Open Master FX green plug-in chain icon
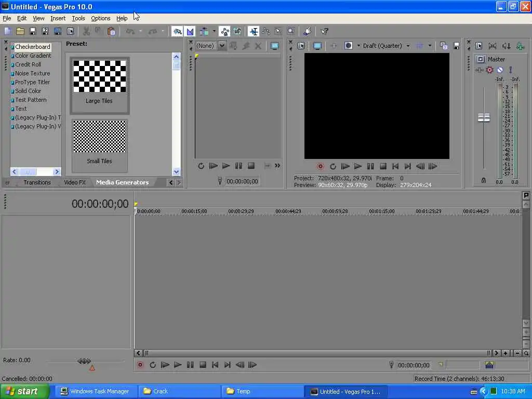This screenshot has width=532, height=399. 520,46
